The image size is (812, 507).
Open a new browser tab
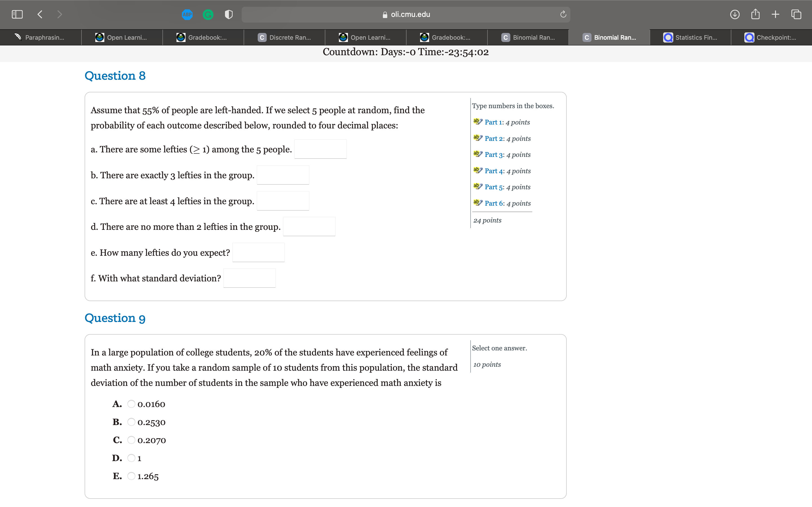point(776,14)
